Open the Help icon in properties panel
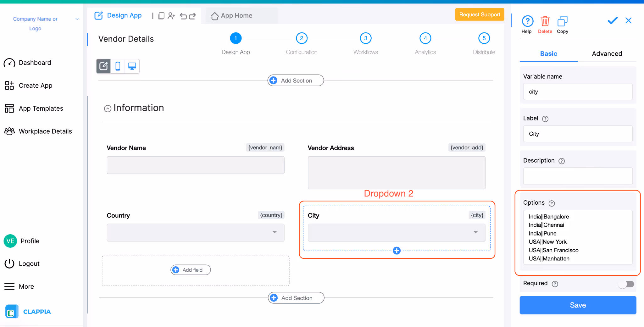The width and height of the screenshot is (644, 327). [x=527, y=21]
